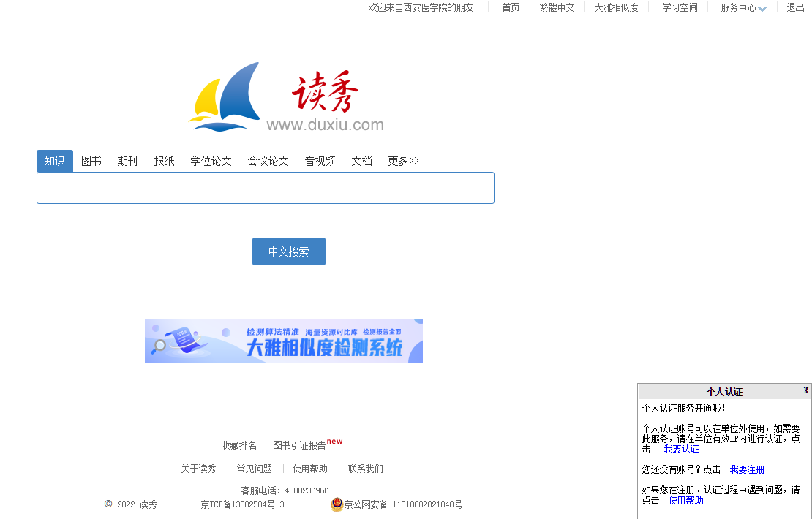Viewport: 812px width, 519px height.
Task: Visit 关于读秀 page
Action: coord(198,469)
